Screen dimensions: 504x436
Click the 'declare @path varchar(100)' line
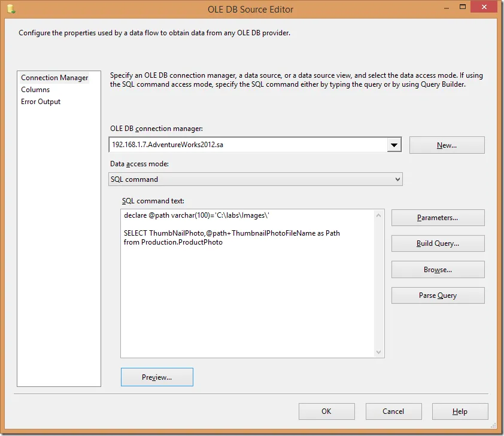click(196, 215)
